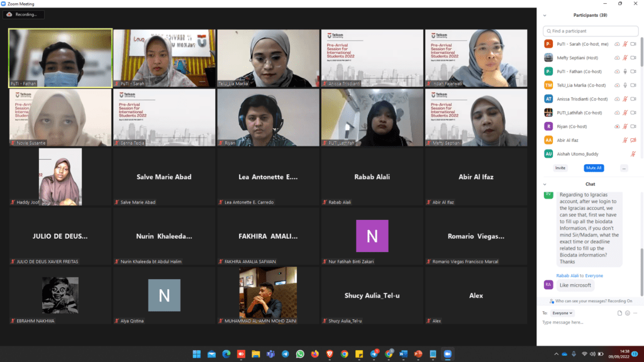The height and width of the screenshot is (362, 644).
Task: Open WhatsApp from the taskbar
Action: coord(300,354)
